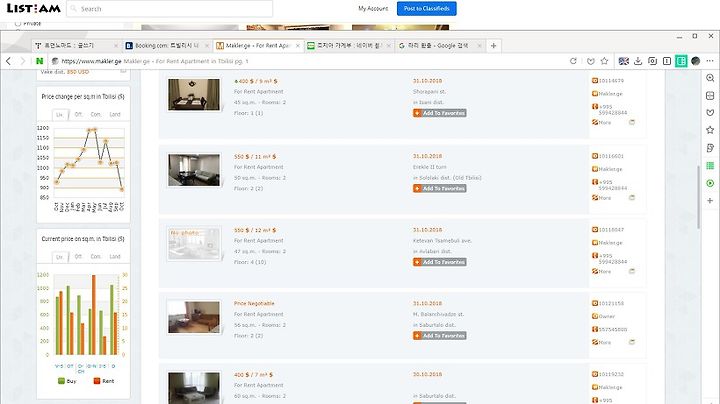Click the heart-shaped icon in address bar
Viewport: 720px width, 404px height.
pyautogui.click(x=591, y=61)
